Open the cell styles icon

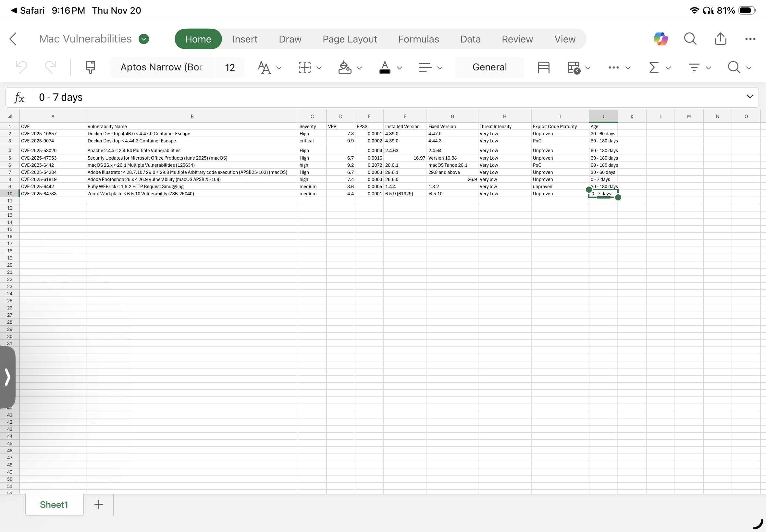[x=543, y=67]
